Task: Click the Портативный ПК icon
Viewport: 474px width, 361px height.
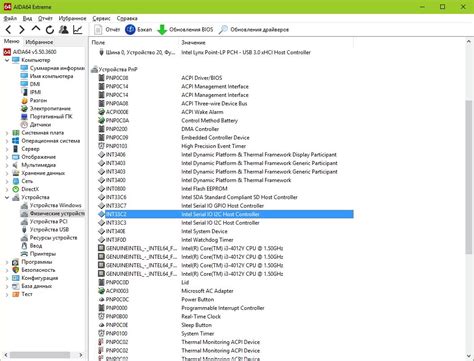Action: [x=24, y=116]
